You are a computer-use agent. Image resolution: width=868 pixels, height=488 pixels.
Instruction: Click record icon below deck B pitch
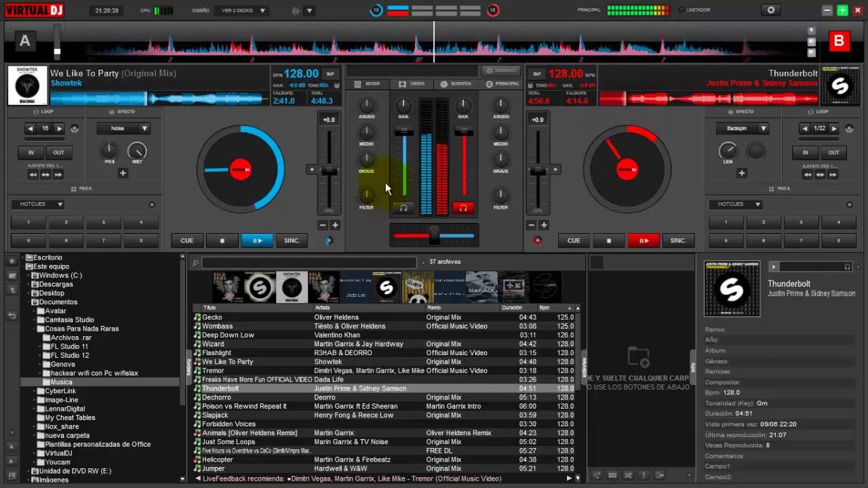(x=537, y=241)
